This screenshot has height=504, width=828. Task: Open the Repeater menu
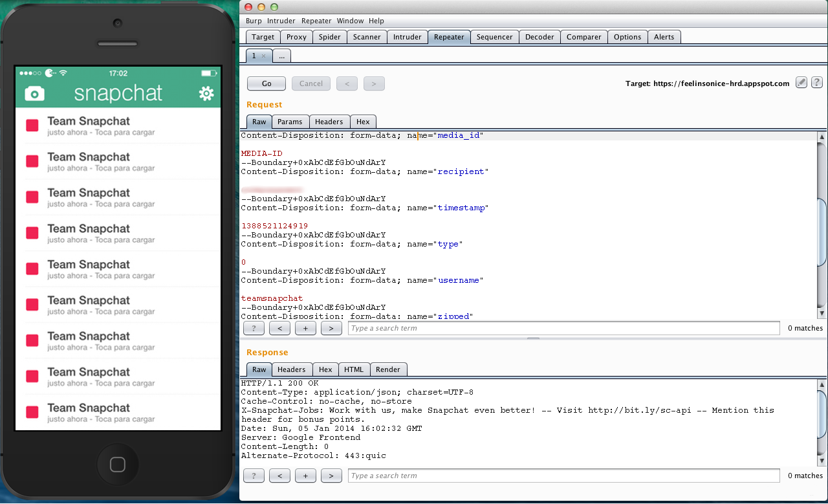pyautogui.click(x=316, y=21)
